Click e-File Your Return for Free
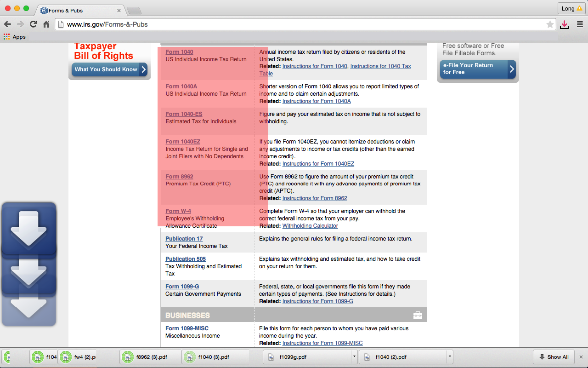Viewport: 588px width, 368px height. [x=478, y=69]
